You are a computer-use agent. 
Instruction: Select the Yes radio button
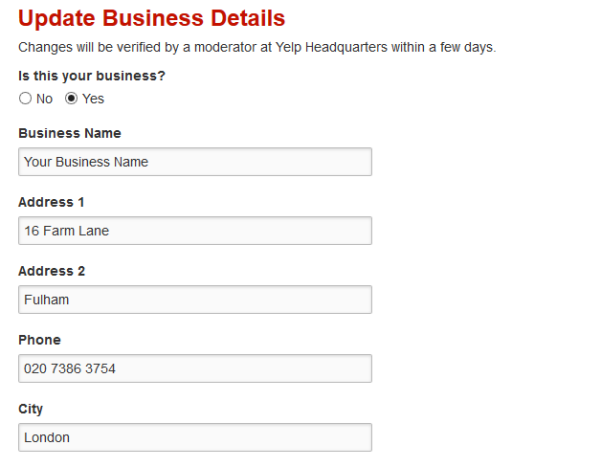(x=71, y=98)
